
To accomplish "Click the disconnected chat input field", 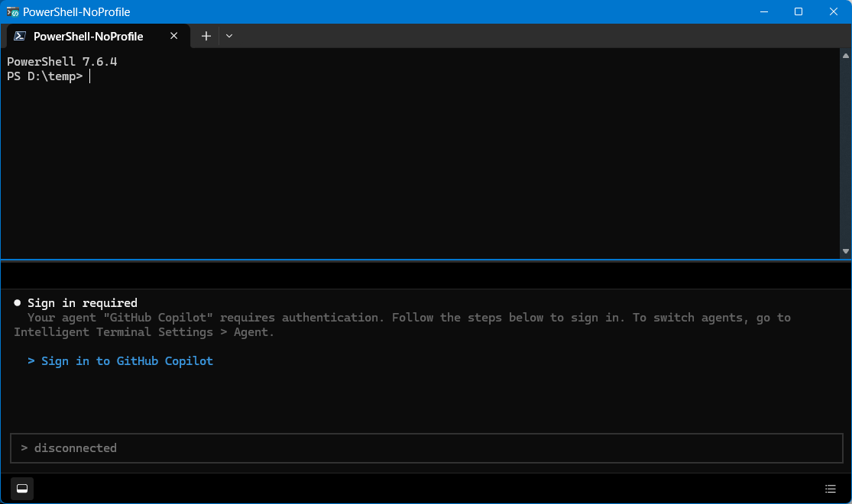I will tap(426, 448).
